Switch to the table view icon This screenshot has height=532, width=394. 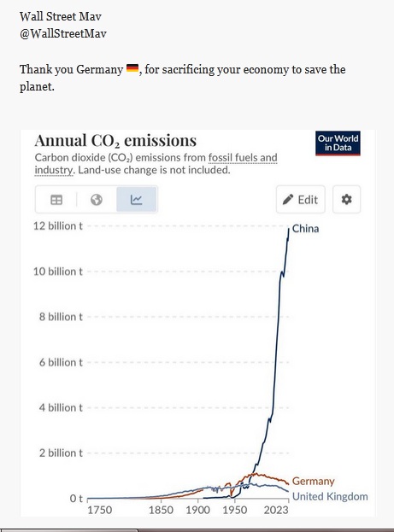pyautogui.click(x=56, y=200)
